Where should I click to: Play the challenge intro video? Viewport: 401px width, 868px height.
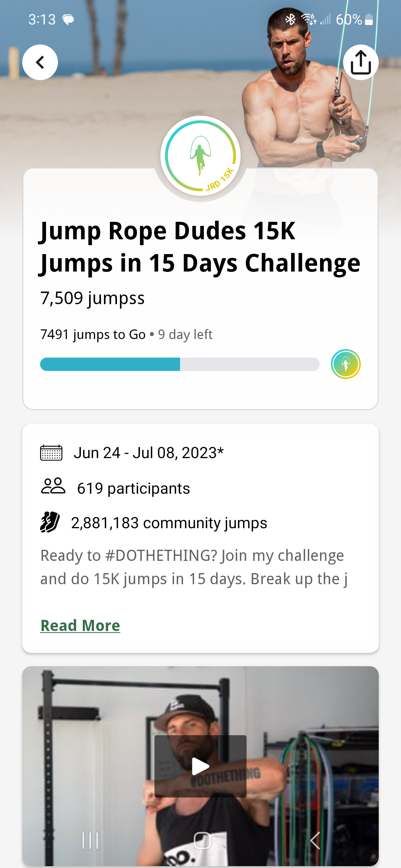200,766
